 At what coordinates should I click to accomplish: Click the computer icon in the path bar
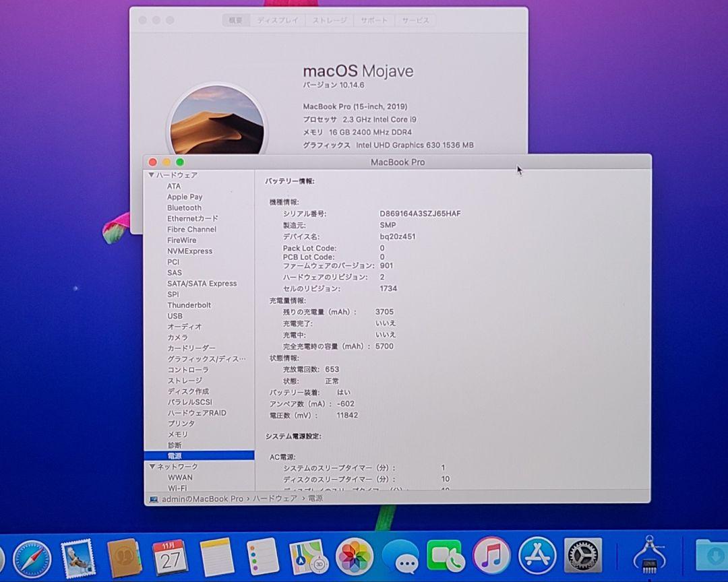coord(153,499)
